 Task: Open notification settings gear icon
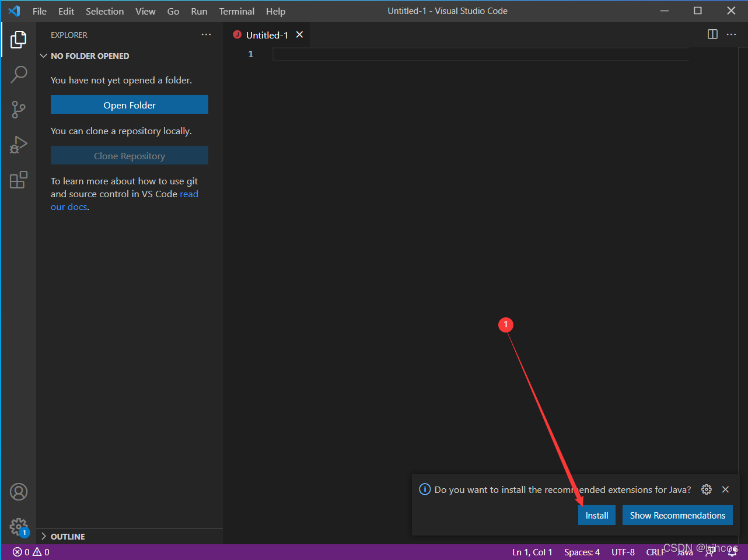(707, 489)
